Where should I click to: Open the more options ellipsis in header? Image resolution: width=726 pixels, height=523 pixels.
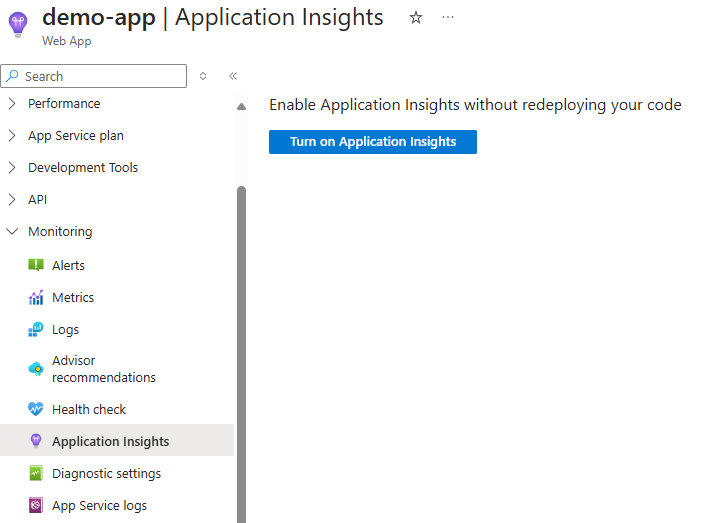pyautogui.click(x=448, y=18)
